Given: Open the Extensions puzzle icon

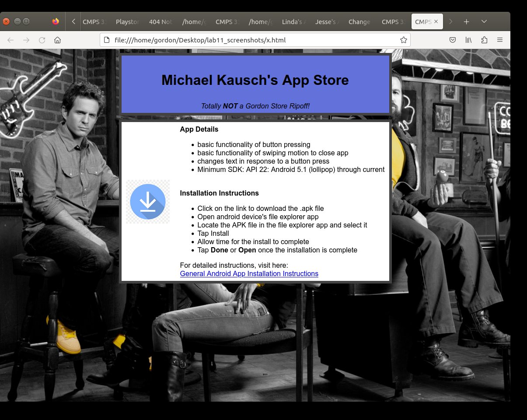Looking at the screenshot, I should pyautogui.click(x=484, y=40).
